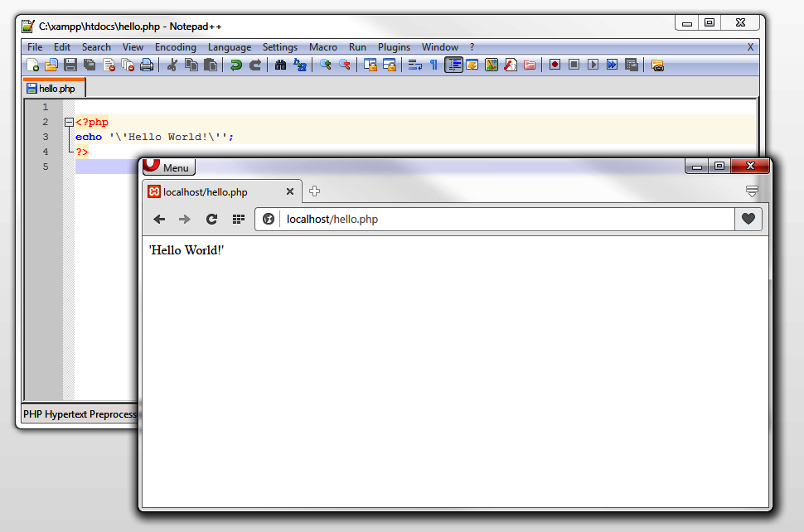Open the tab overflow menu in Opera
This screenshot has width=804, height=532.
pos(752,191)
